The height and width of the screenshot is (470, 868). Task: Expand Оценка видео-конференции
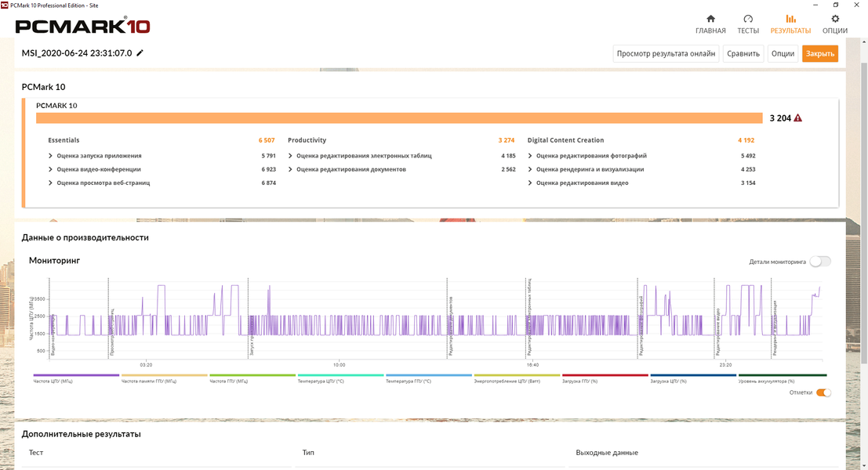coord(50,169)
